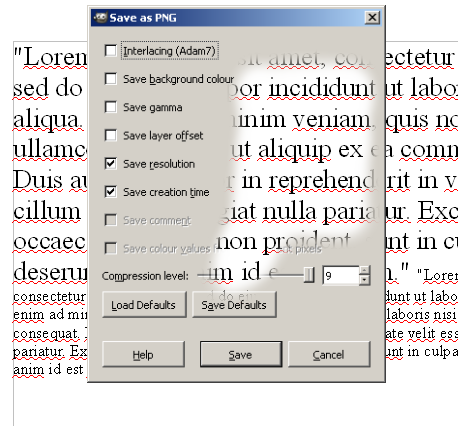The width and height of the screenshot is (458, 426).
Task: Click the greyed Save comment checkbox
Action: (110, 220)
